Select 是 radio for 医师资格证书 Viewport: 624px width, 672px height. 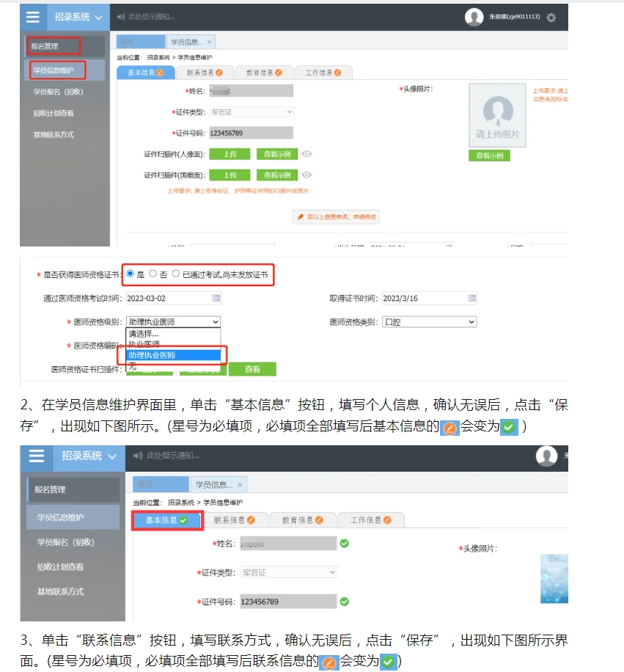pos(131,274)
